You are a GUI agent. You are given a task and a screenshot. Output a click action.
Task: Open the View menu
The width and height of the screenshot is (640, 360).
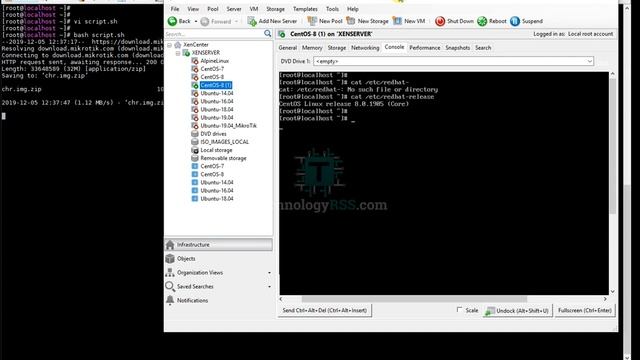point(193,9)
